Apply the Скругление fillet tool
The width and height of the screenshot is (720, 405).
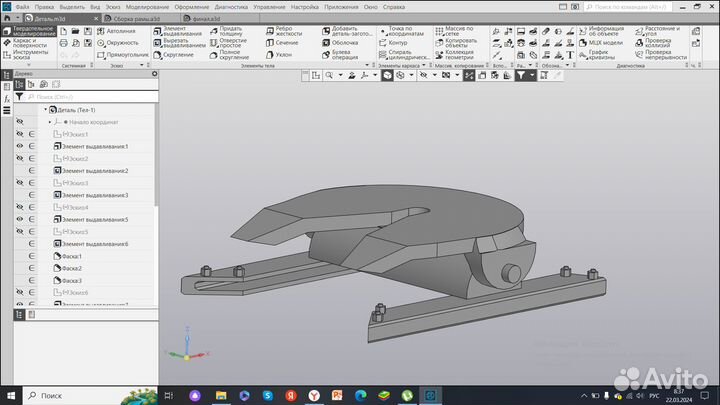tap(178, 56)
